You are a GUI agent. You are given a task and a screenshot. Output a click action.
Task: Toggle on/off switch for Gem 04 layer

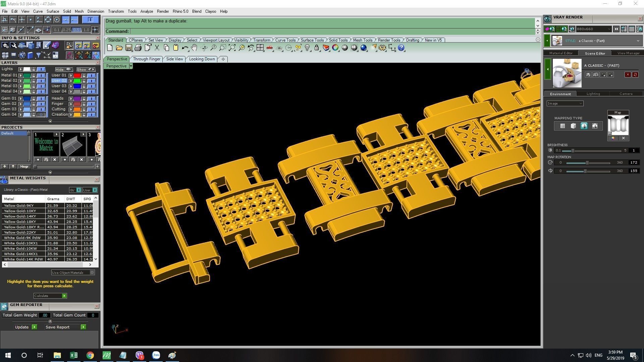point(41,115)
